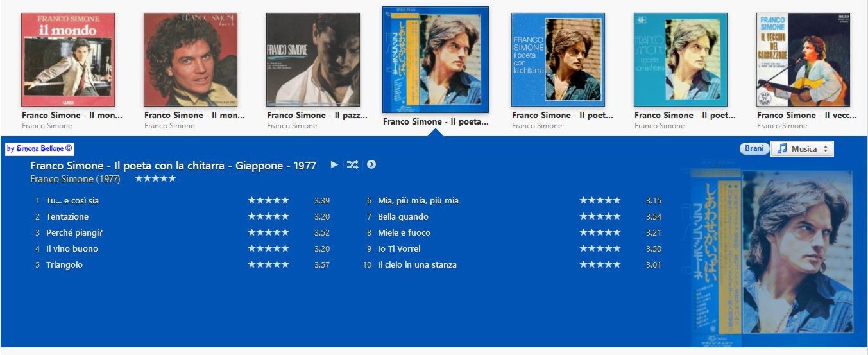Play the Il poeta con la chitarra album
This screenshot has width=868, height=355.
[x=334, y=165]
